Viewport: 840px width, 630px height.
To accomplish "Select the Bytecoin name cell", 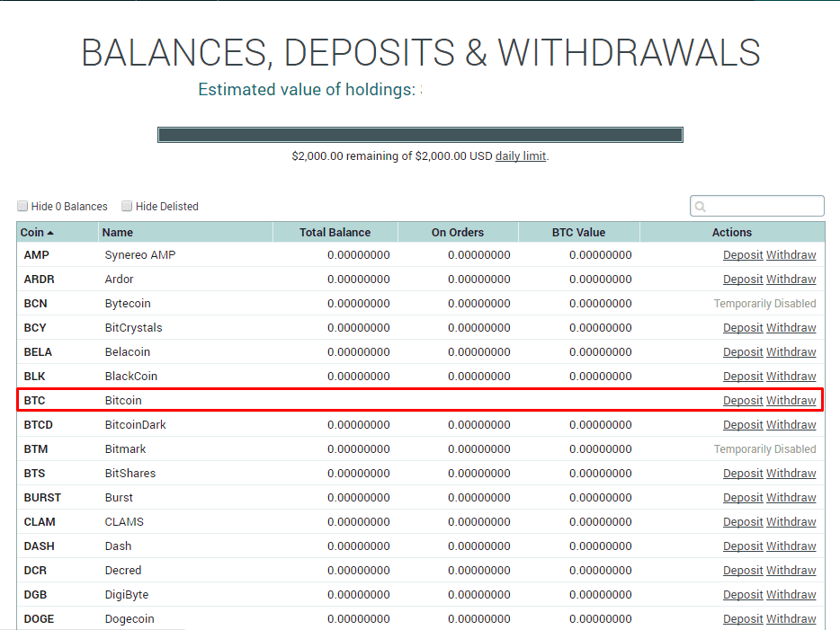I will pyautogui.click(x=128, y=304).
